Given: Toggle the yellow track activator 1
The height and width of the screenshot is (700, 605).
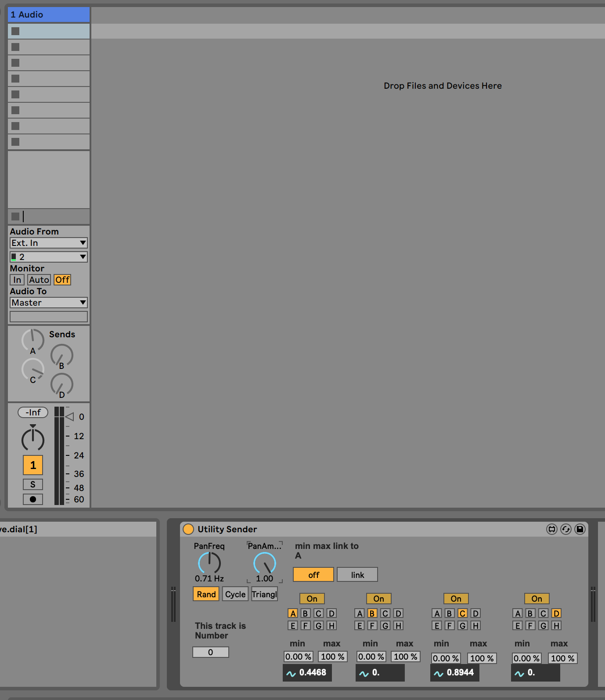Looking at the screenshot, I should tap(33, 465).
